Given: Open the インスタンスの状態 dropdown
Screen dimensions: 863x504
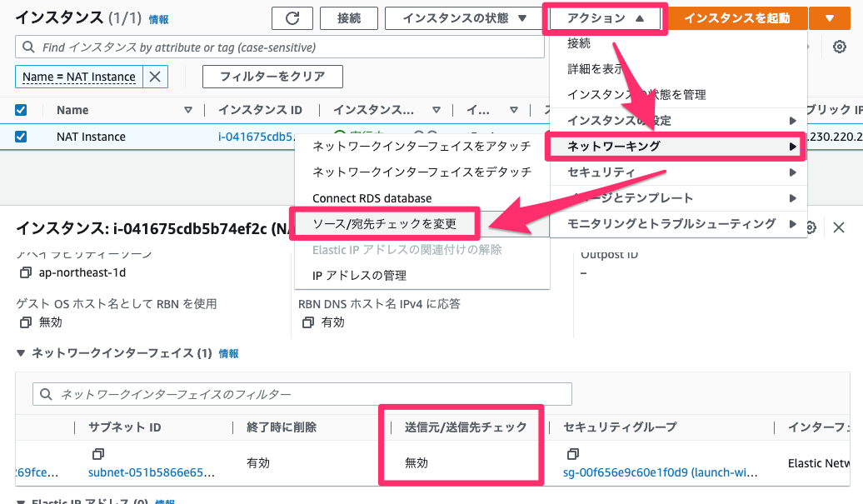Looking at the screenshot, I should coord(464,18).
